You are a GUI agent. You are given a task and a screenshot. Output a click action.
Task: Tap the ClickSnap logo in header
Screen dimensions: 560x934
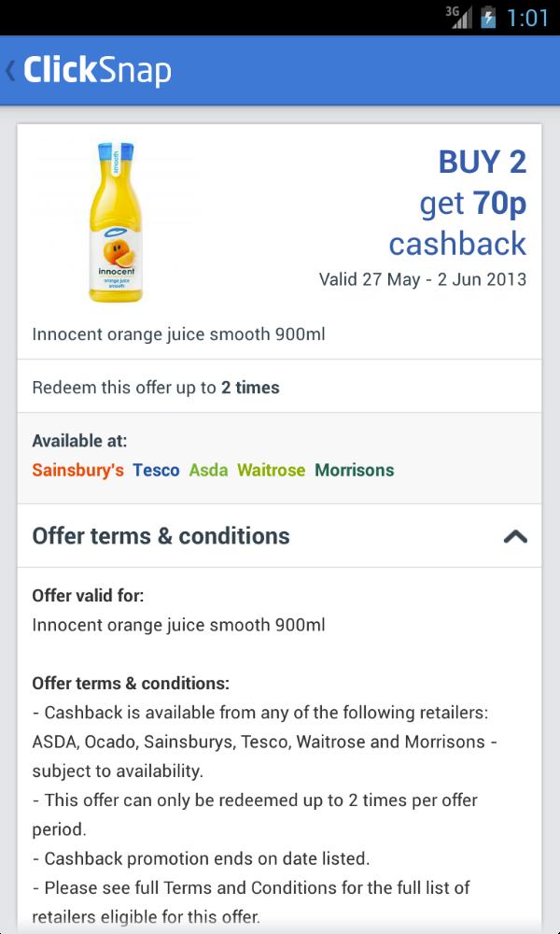(x=97, y=71)
